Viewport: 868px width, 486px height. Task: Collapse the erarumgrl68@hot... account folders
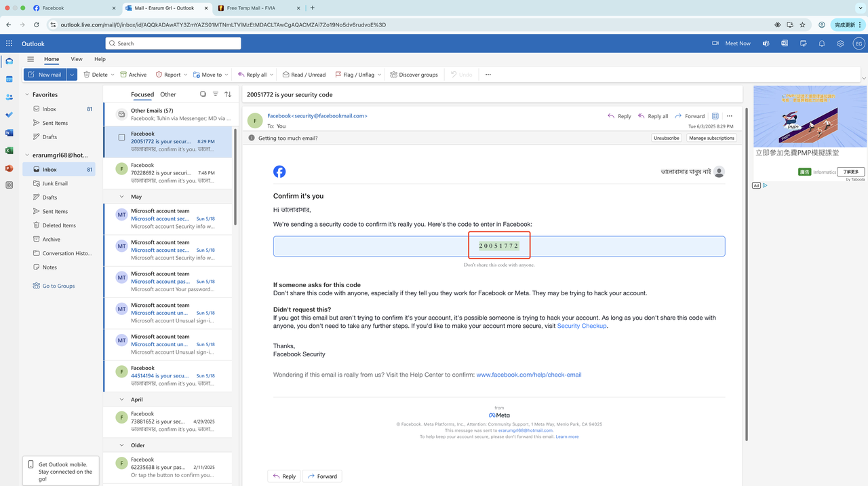point(27,155)
